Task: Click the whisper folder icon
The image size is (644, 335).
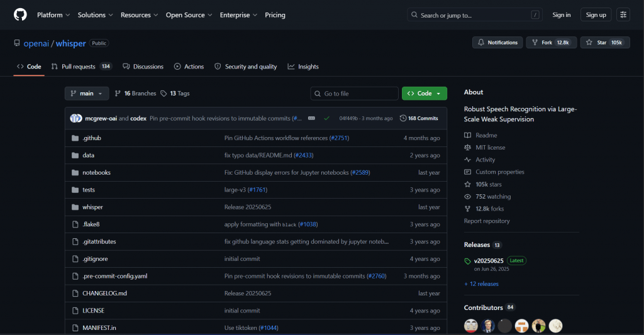Action: point(75,207)
